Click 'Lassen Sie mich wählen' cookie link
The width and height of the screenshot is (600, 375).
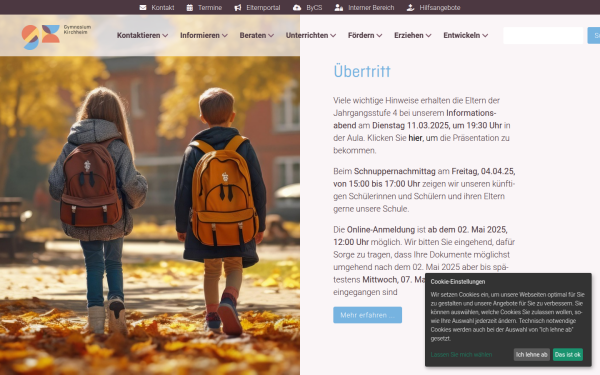tap(461, 355)
